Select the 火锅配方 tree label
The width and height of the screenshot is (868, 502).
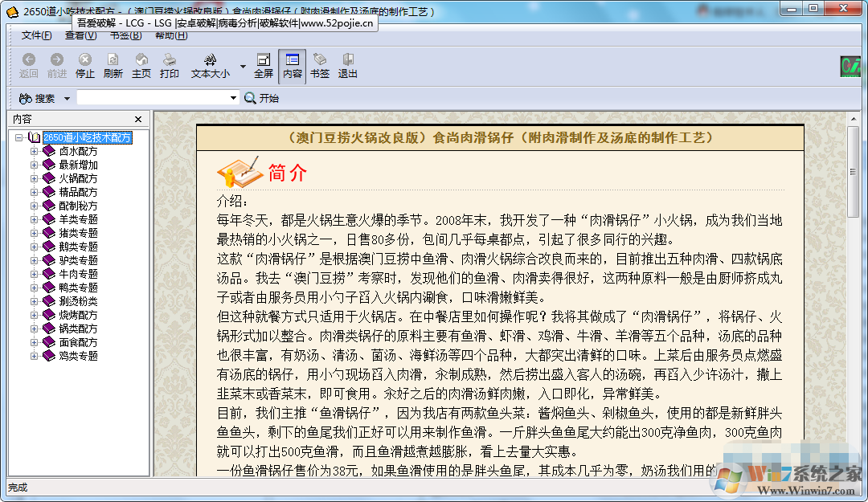pyautogui.click(x=78, y=178)
